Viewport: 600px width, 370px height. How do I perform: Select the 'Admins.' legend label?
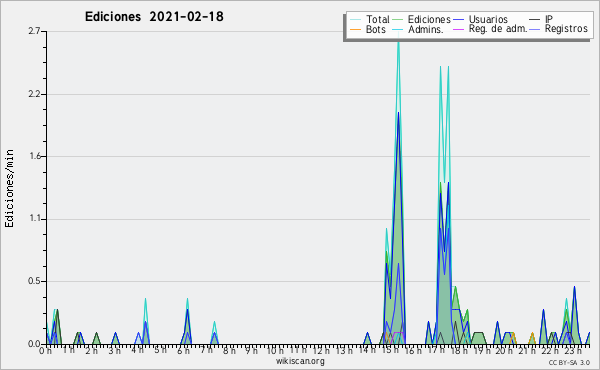click(426, 29)
